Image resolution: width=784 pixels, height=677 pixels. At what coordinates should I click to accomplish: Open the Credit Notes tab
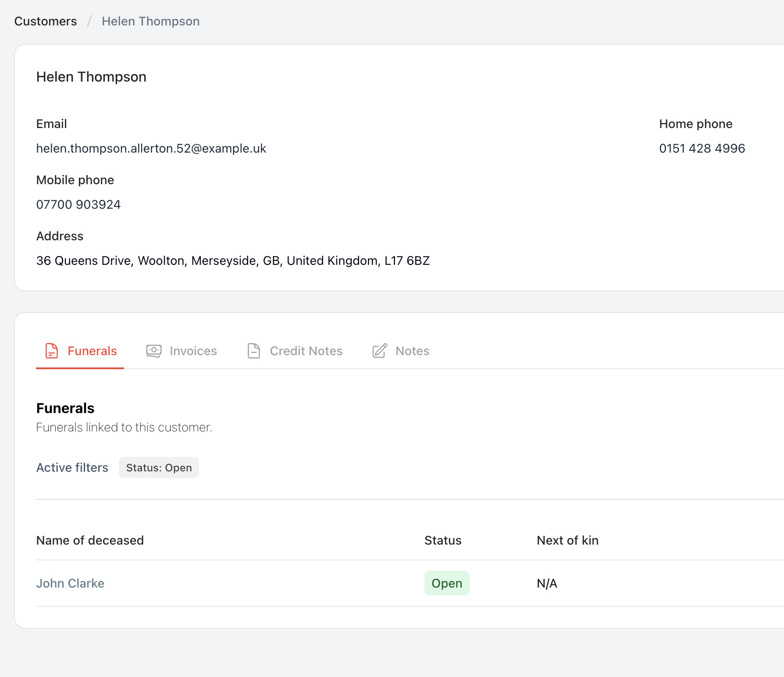(306, 351)
